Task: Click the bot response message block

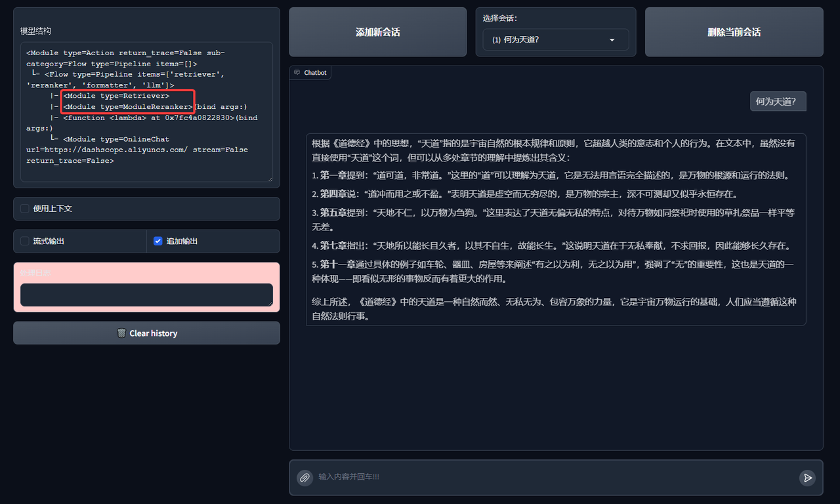Action: [x=556, y=229]
